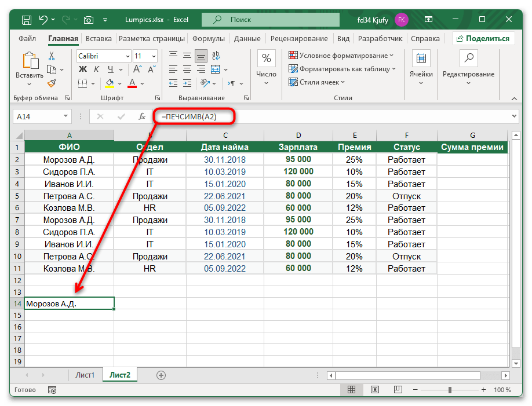Viewport: 532px width, 406px height.
Task: Cut the selected cell
Action: tap(52, 56)
